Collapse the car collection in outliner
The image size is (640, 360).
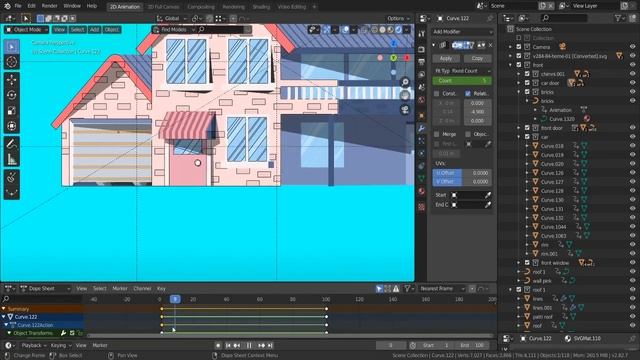pyautogui.click(x=519, y=137)
